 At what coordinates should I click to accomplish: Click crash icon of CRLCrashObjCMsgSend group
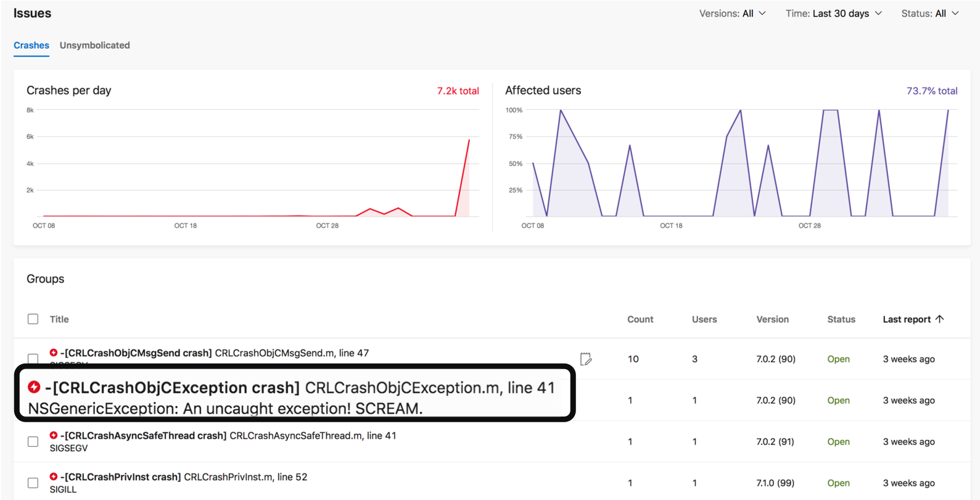pos(54,352)
